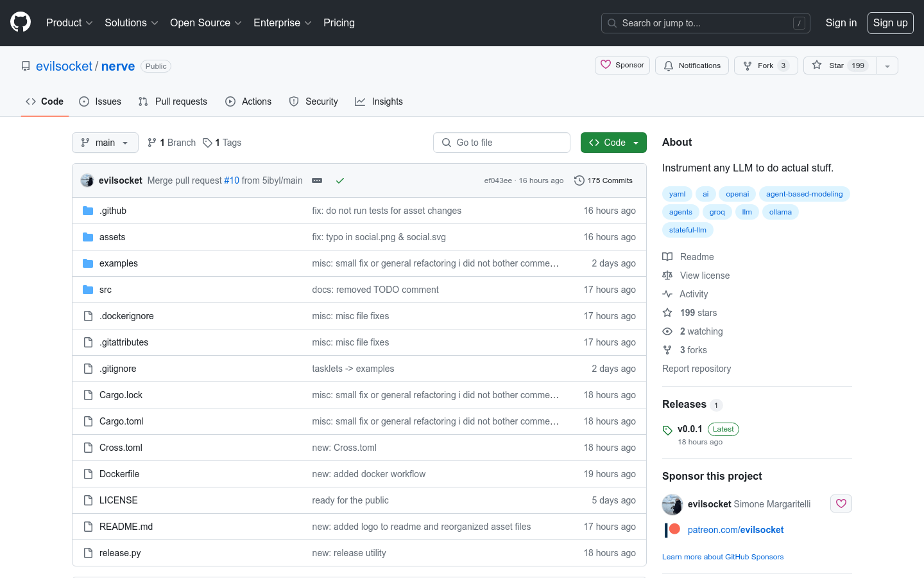Expand the Solutions menu
The image size is (924, 578).
(132, 22)
